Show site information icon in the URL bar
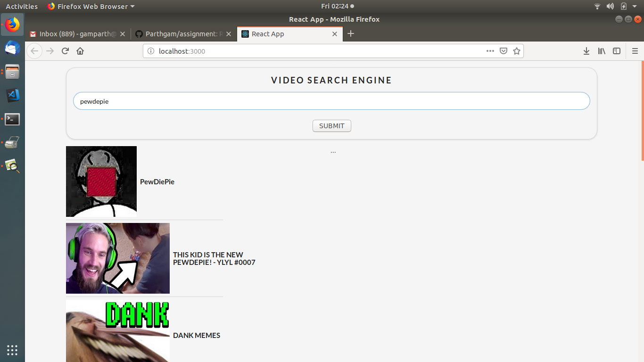The height and width of the screenshot is (362, 644). click(151, 51)
